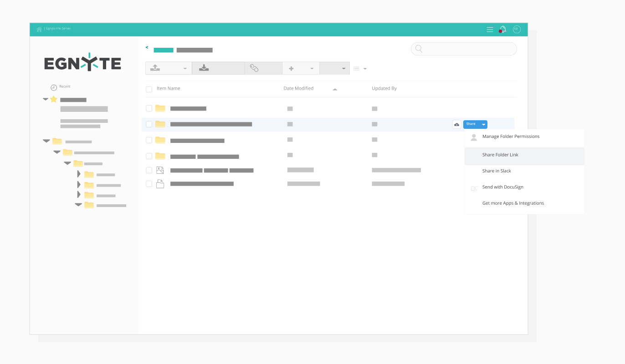Choose Manage Folder Permissions

(x=511, y=136)
